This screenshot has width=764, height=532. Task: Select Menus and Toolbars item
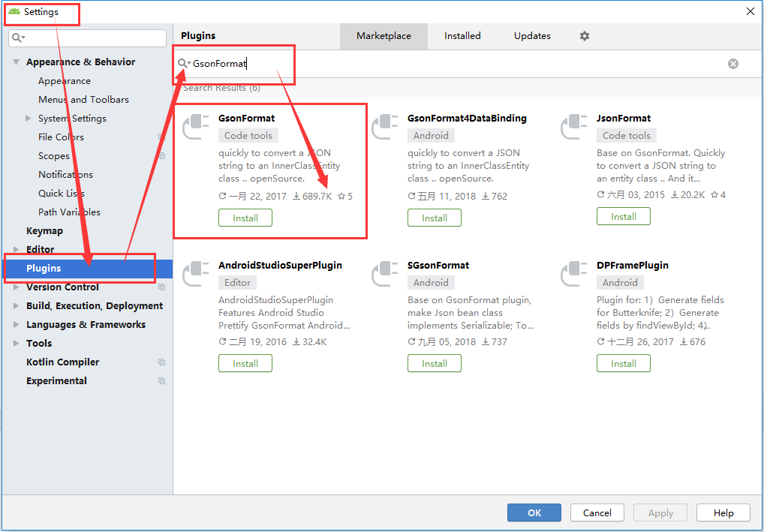83,99
